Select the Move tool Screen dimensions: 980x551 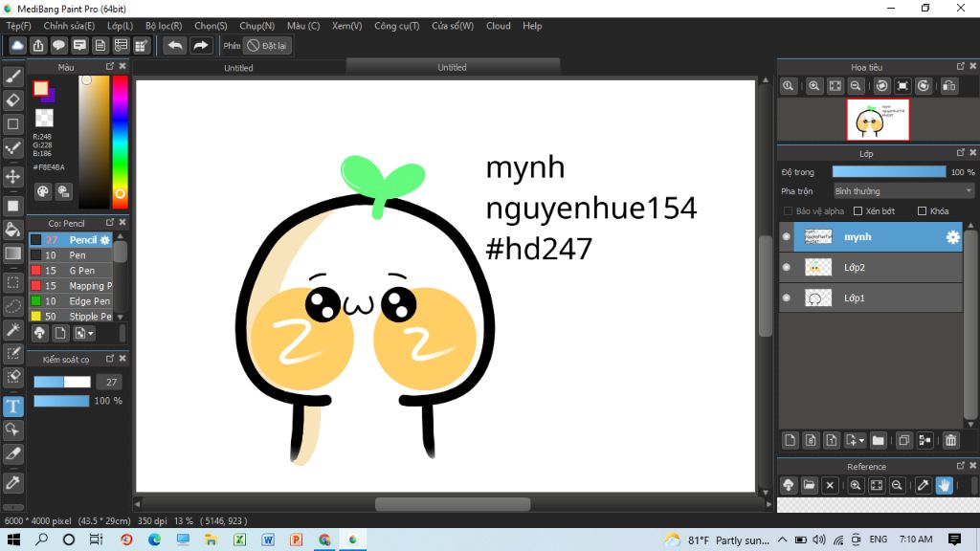coord(13,176)
